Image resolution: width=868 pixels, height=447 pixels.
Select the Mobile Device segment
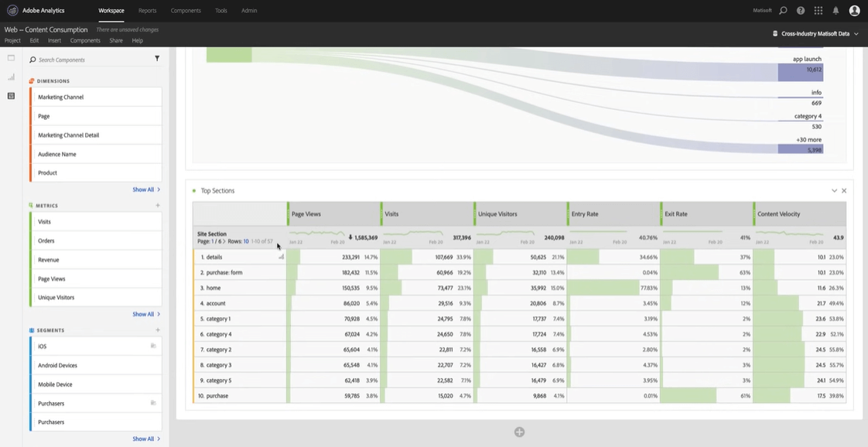tap(95, 384)
